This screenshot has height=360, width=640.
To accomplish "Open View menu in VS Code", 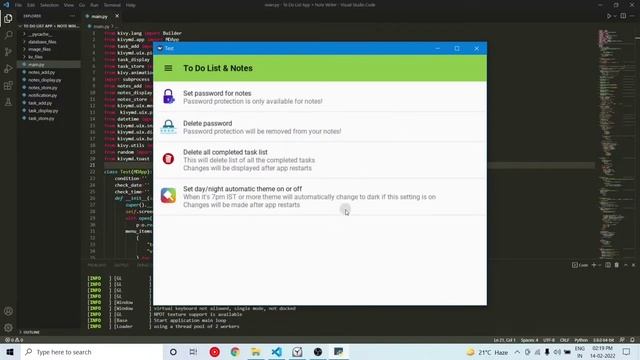I will point(69,5).
